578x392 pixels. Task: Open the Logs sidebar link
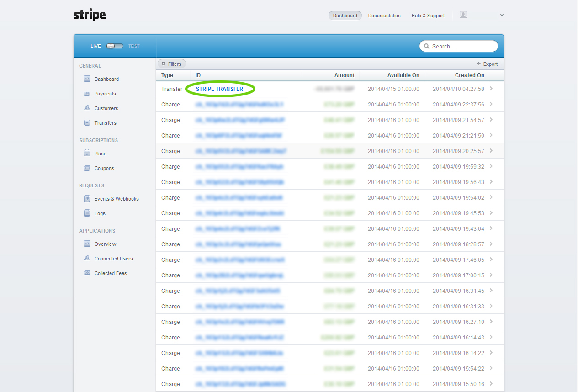[100, 213]
